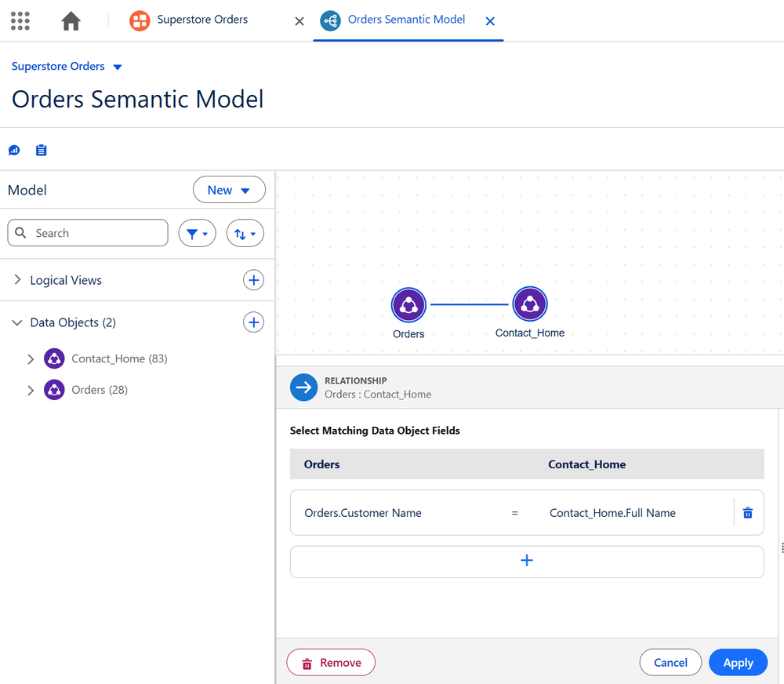Click the analytics icon below the title
Viewport: 784px width, 684px height.
click(14, 150)
